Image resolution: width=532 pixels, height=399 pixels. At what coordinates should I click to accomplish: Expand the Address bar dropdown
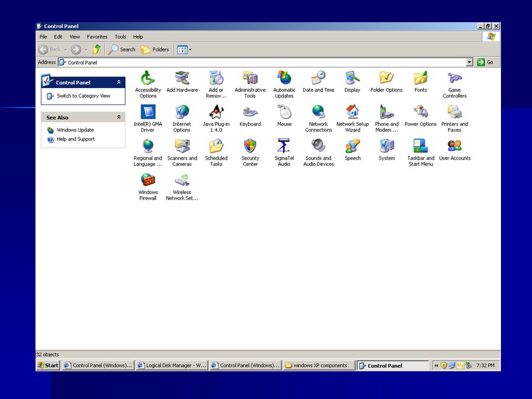469,62
